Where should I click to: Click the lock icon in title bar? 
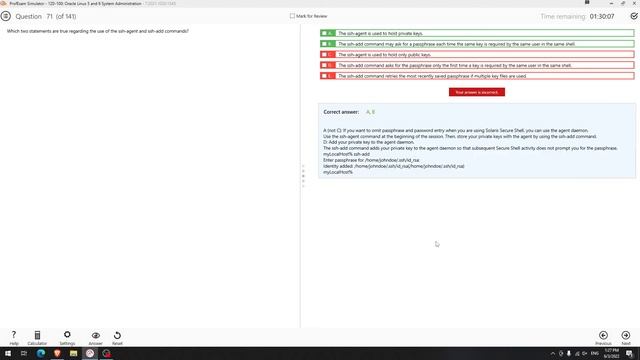[587, 2]
